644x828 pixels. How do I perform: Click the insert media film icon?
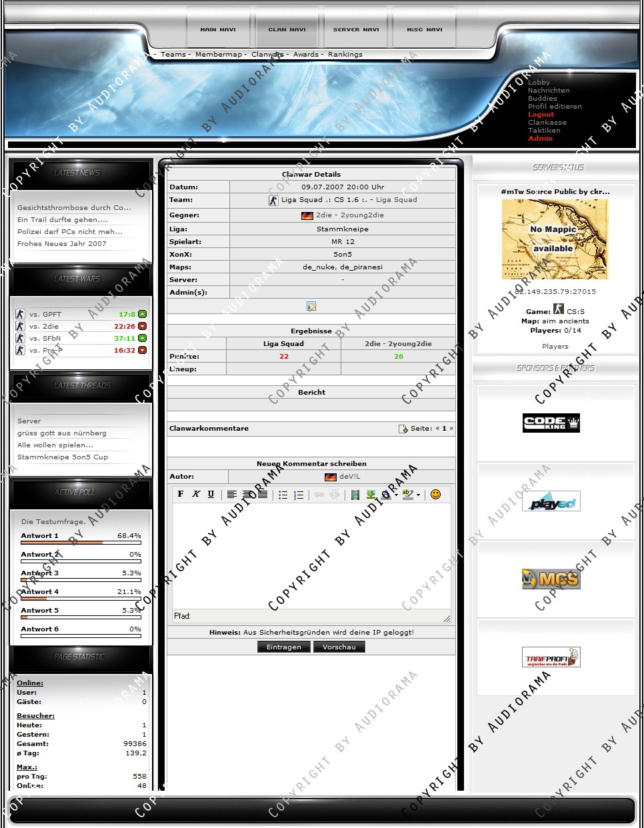click(x=355, y=495)
